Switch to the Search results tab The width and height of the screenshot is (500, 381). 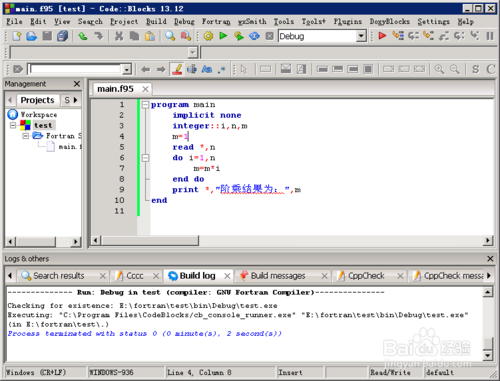click(59, 276)
